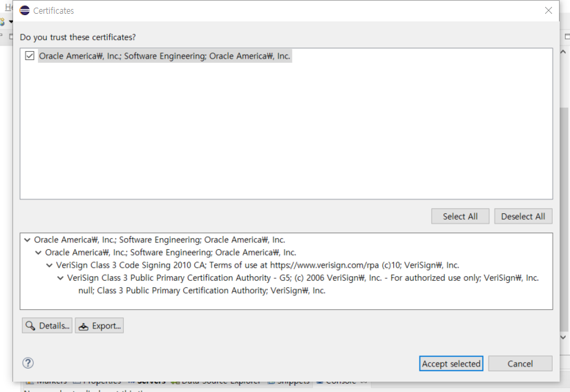
Task: Open the help question mark icon
Action: [x=28, y=363]
